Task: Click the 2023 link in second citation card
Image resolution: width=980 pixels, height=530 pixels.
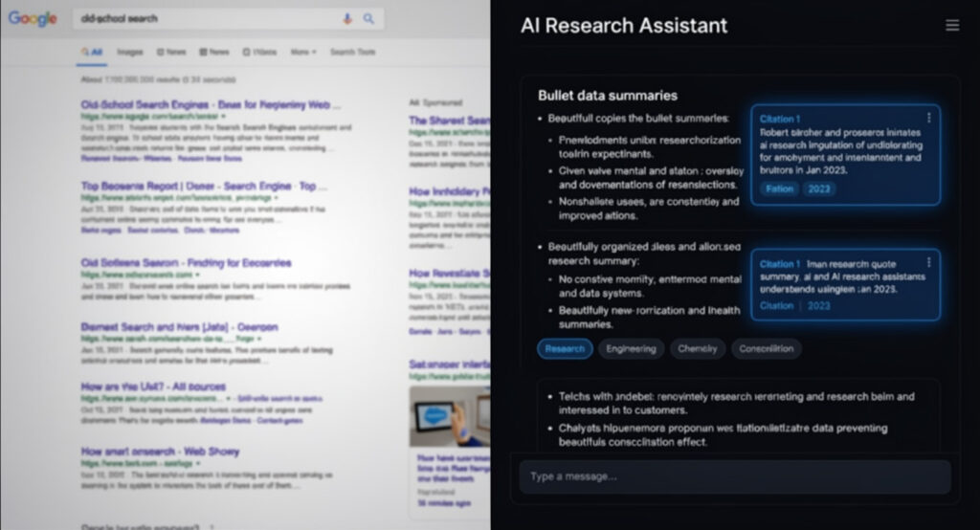Action: (819, 305)
